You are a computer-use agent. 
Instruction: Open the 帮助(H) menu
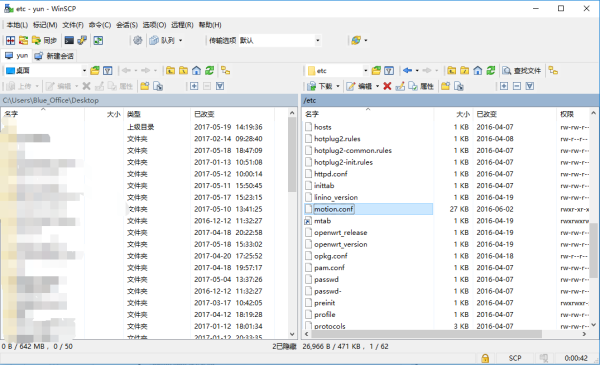210,25
